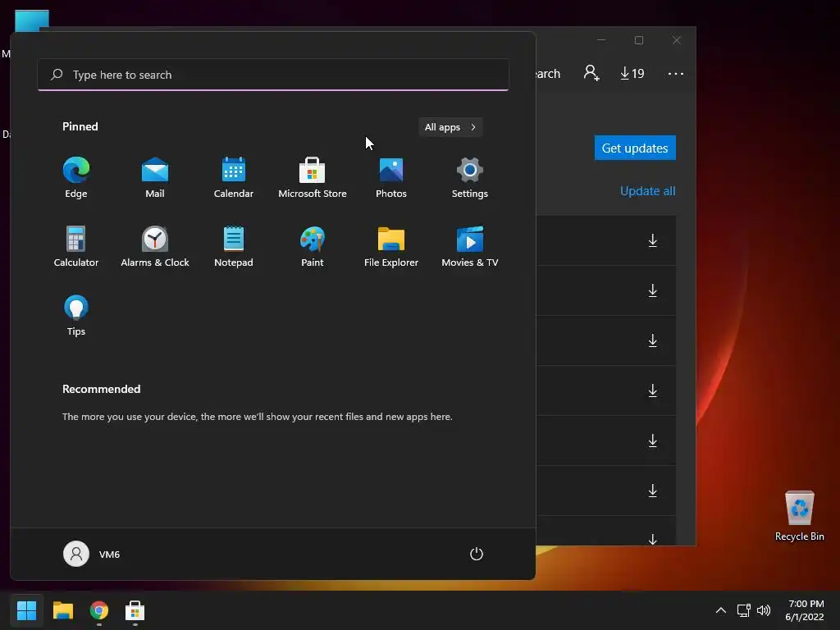The image size is (840, 630).
Task: Open the VM6 user account menu
Action: pos(92,554)
